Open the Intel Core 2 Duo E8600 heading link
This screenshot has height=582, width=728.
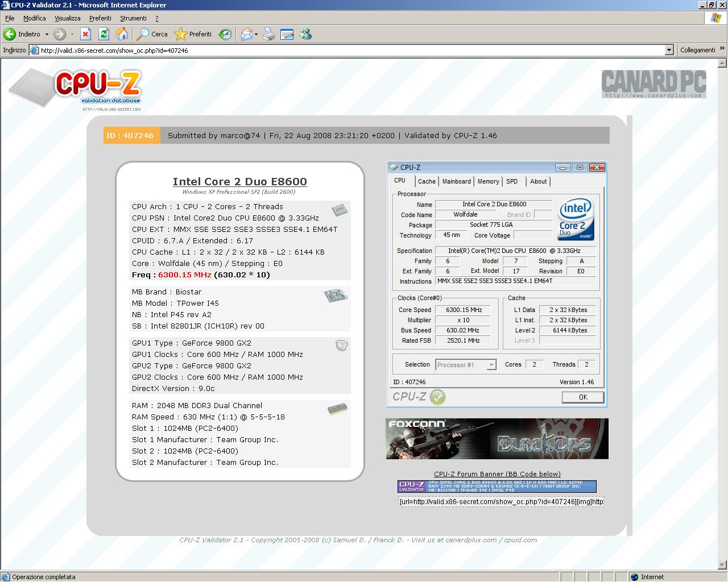click(240, 182)
